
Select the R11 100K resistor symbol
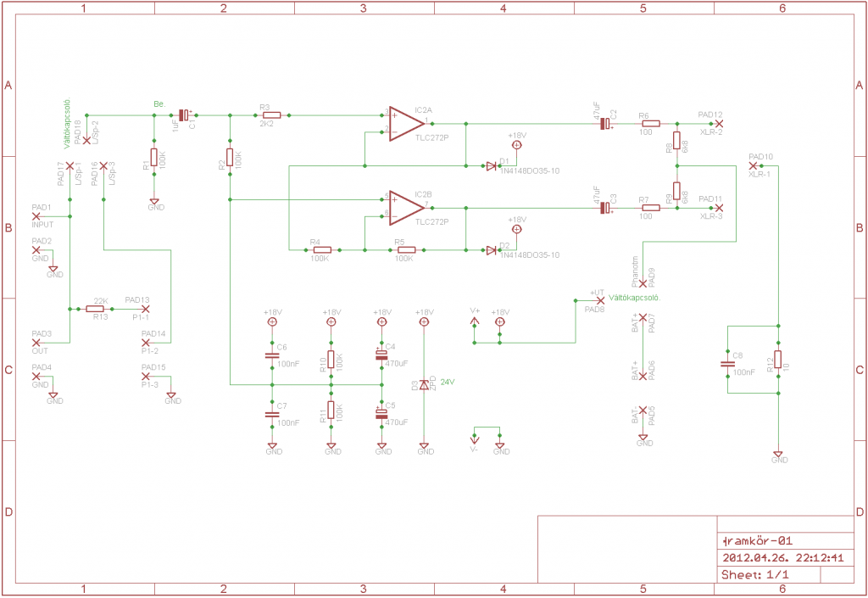331,411
